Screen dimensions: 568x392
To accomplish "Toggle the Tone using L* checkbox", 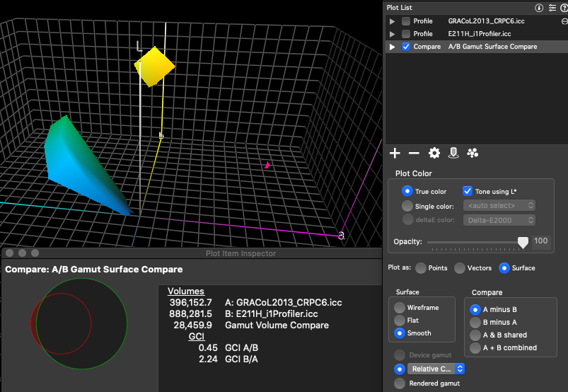I will click(x=467, y=191).
